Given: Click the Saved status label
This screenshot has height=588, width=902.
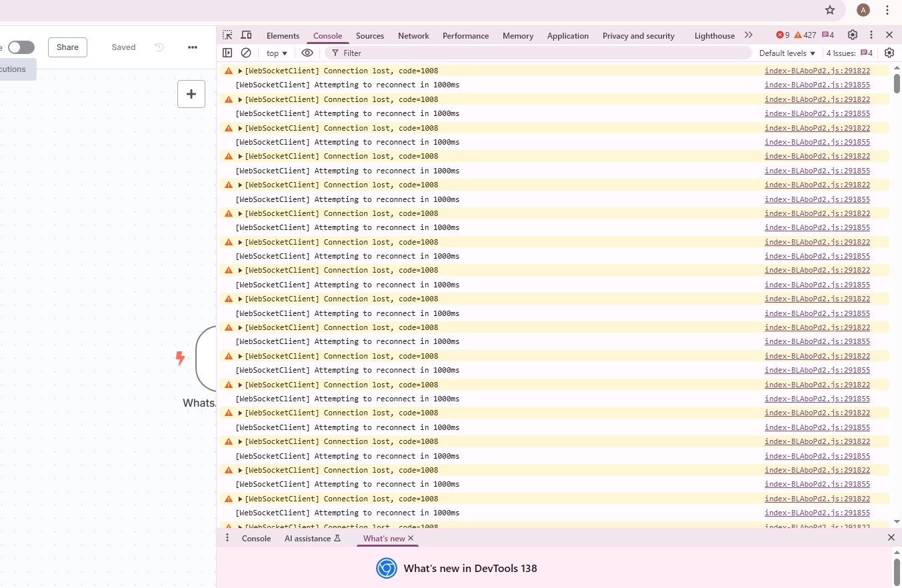Looking at the screenshot, I should 123,47.
